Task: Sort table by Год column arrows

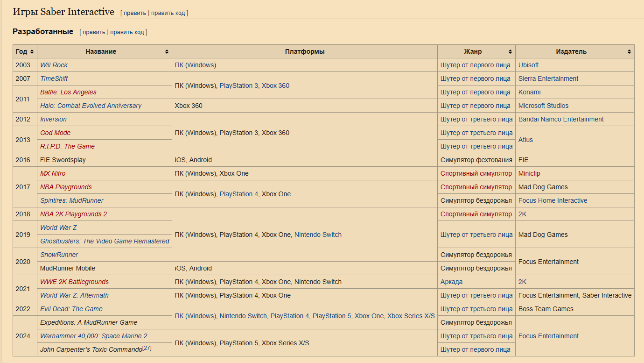Action: click(x=32, y=51)
